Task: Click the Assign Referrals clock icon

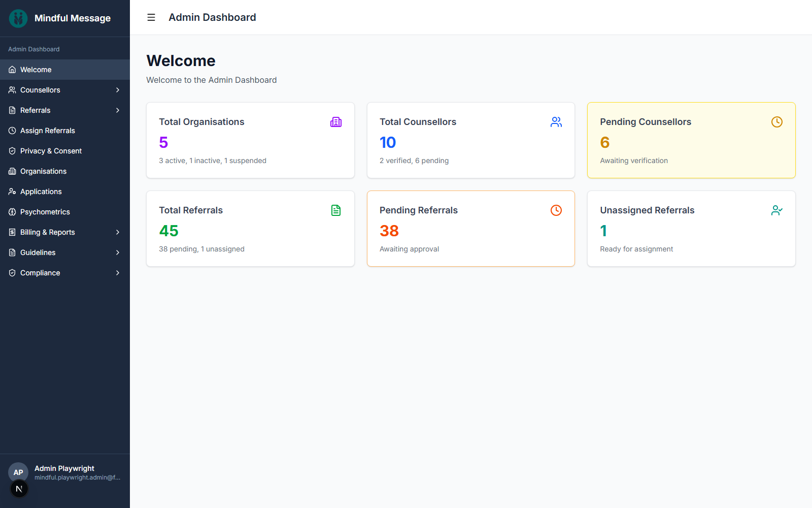Action: pos(12,131)
